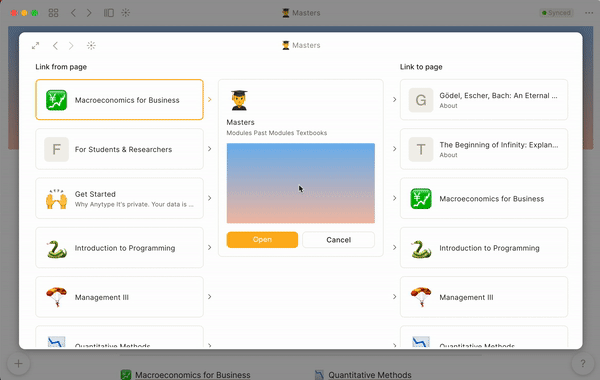Viewport: 600px width, 380px height.
Task: Expand chevron next to left Management III
Action: (210, 297)
